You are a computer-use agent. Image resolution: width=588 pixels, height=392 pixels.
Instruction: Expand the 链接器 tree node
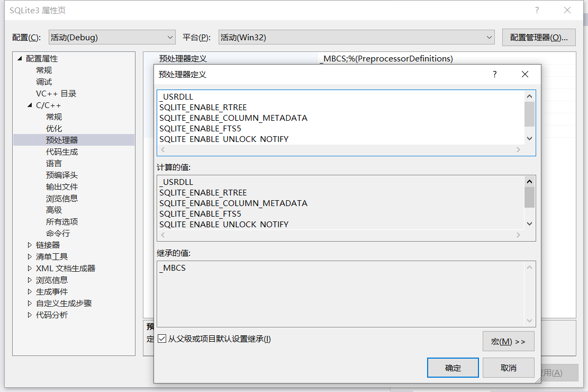[x=30, y=245]
